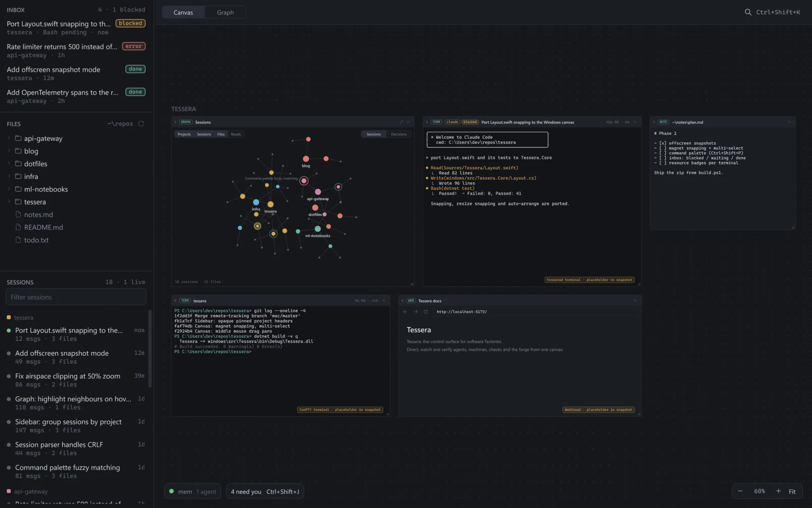Expand the dotfiles folder
The width and height of the screenshot is (812, 508).
[9, 163]
